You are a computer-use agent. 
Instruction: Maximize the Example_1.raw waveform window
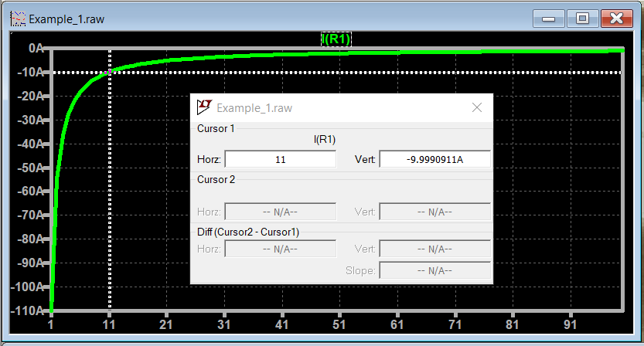click(582, 19)
